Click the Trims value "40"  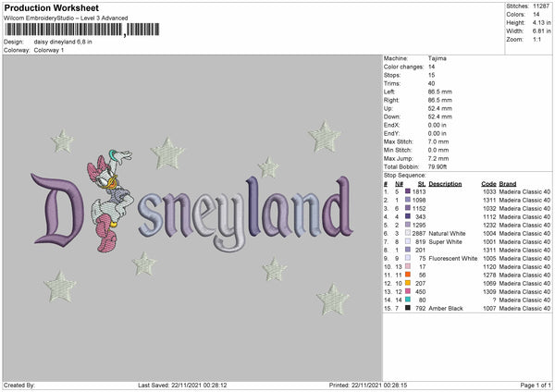point(431,83)
